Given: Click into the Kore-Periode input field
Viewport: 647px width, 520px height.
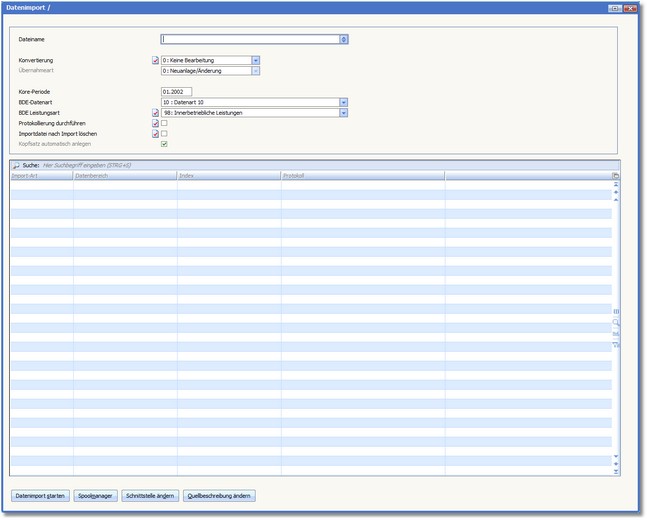Looking at the screenshot, I should 176,92.
